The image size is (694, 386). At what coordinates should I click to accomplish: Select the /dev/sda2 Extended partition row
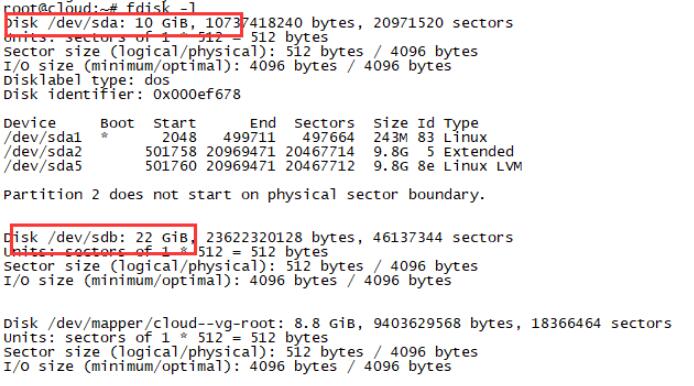[258, 152]
